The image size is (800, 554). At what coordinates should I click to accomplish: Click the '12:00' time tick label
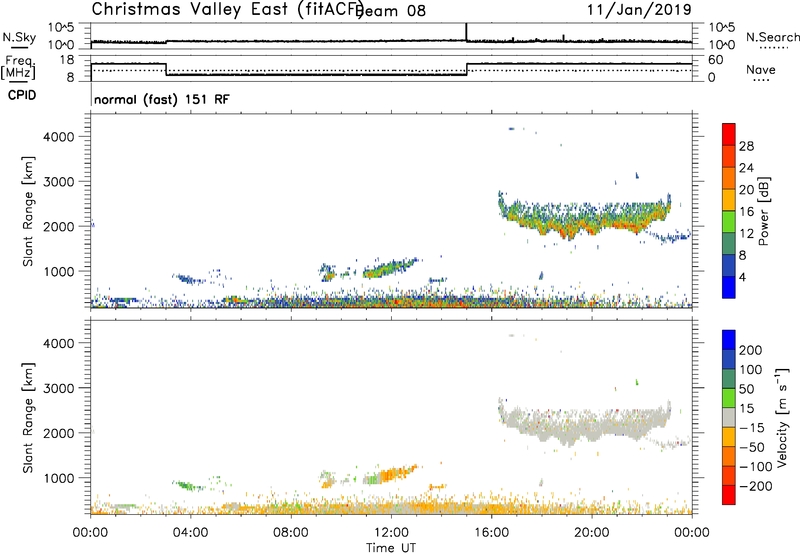pyautogui.click(x=391, y=533)
